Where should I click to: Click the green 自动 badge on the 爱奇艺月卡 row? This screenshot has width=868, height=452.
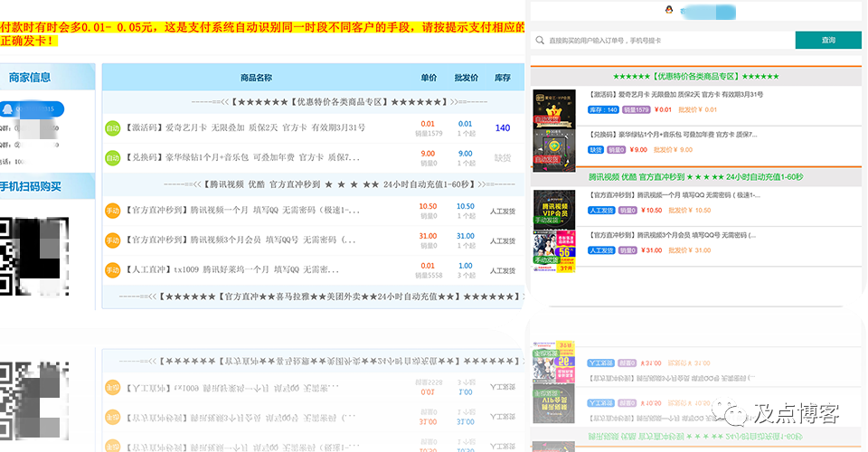(x=113, y=128)
